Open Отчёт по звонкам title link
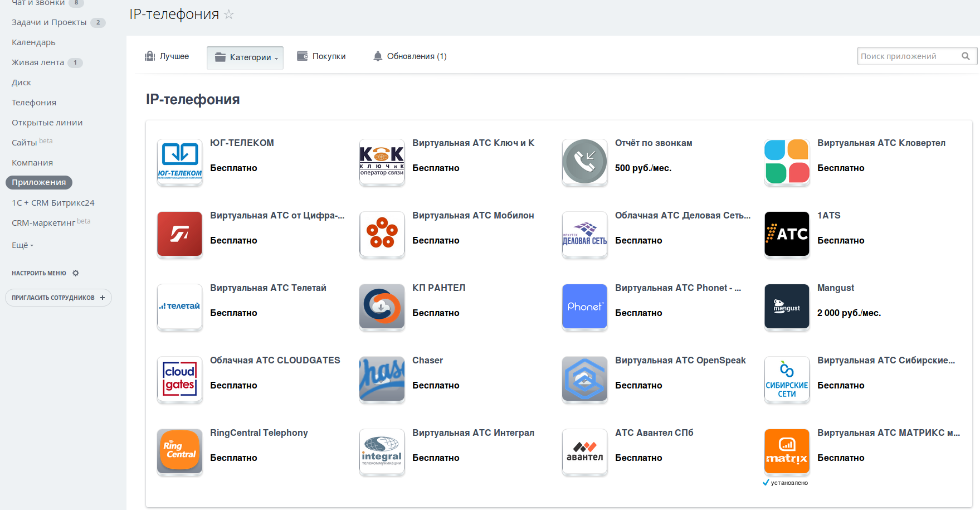Viewport: 980px width, 510px height. click(x=654, y=143)
